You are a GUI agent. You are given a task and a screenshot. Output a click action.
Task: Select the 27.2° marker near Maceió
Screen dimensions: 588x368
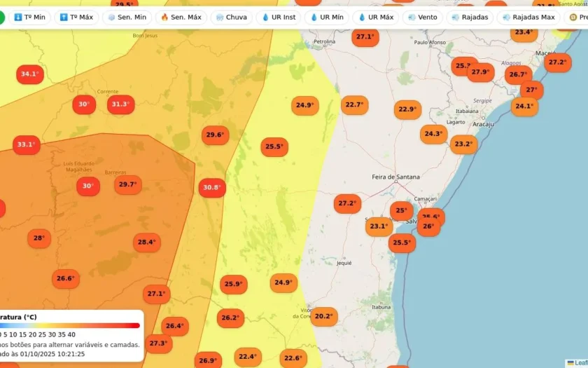click(557, 62)
